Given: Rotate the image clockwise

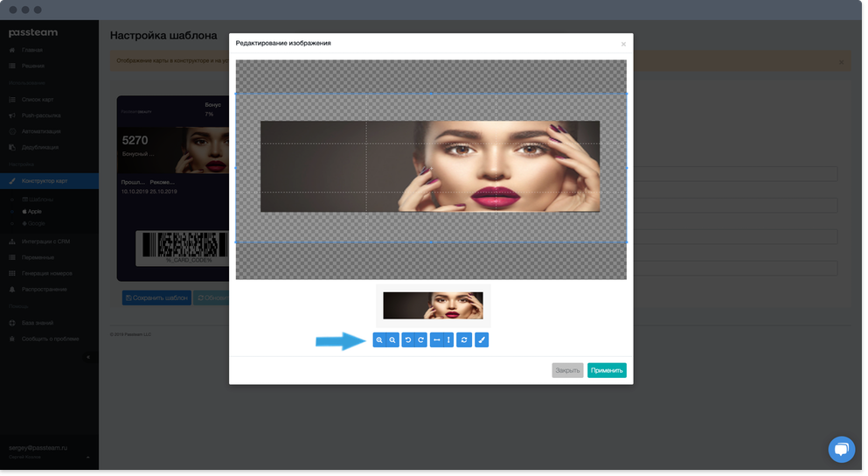Looking at the screenshot, I should pyautogui.click(x=421, y=340).
